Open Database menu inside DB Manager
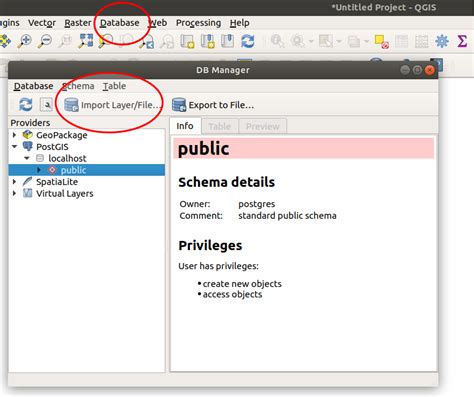 [x=33, y=86]
